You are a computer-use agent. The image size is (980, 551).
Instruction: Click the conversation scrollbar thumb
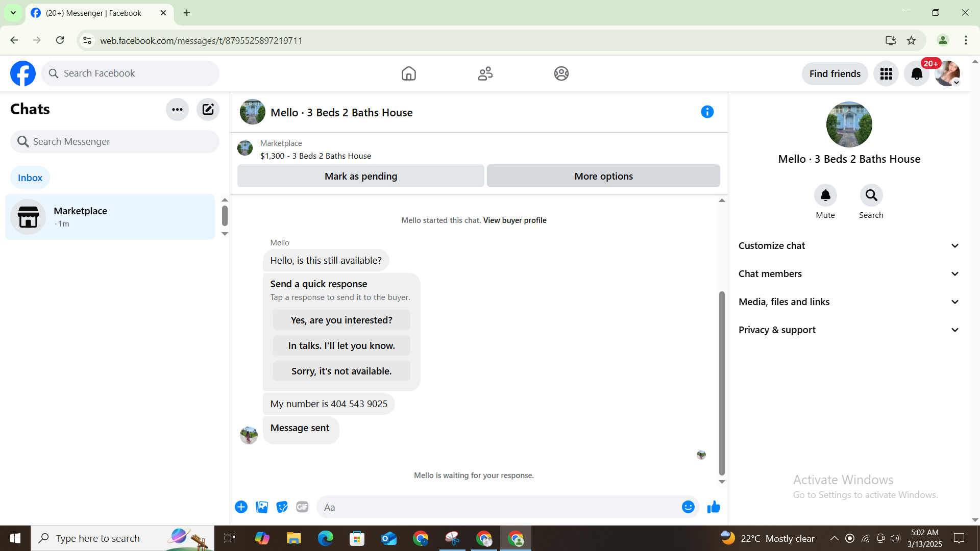pos(722,383)
